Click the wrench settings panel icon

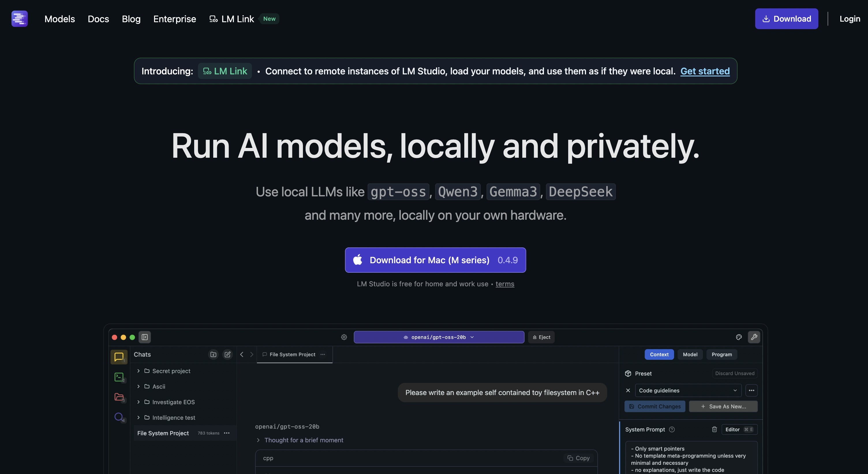tap(754, 337)
